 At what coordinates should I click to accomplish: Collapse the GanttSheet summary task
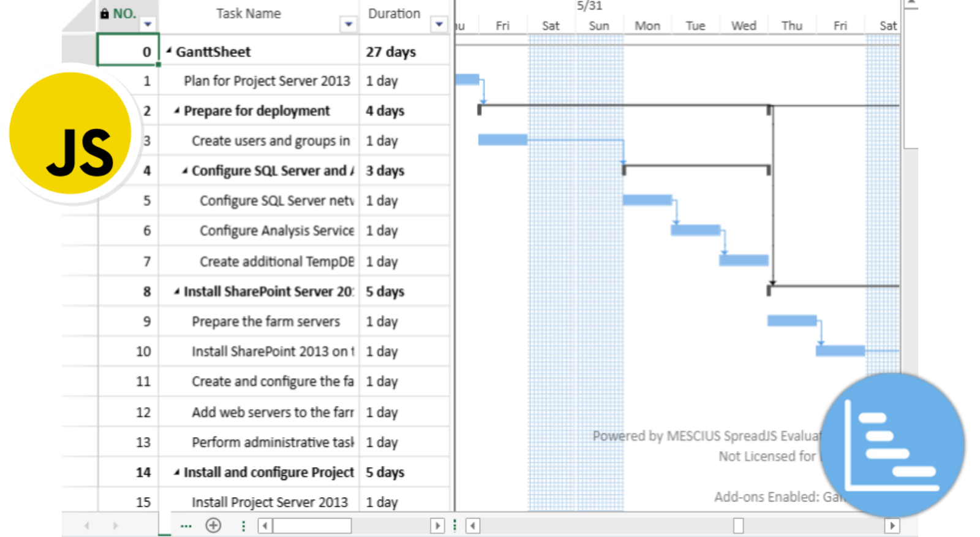click(169, 51)
